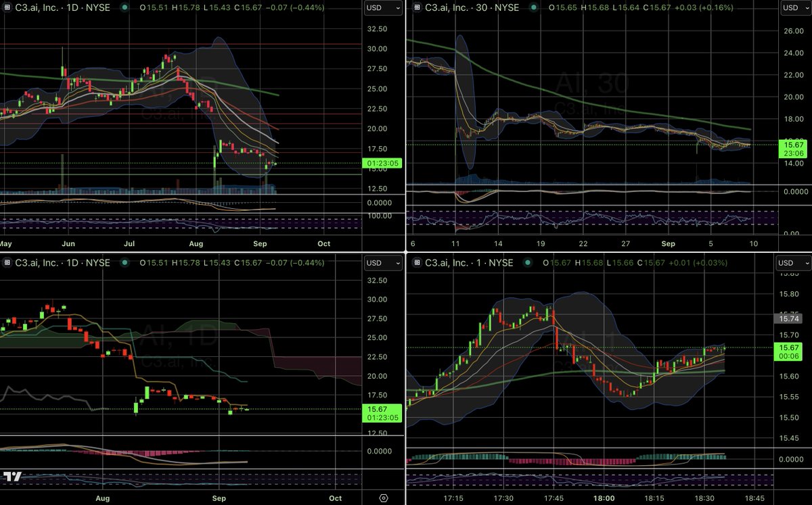Image resolution: width=812 pixels, height=505 pixels.
Task: Click the legend icon beside the 1-minute chart title
Action: [415, 263]
